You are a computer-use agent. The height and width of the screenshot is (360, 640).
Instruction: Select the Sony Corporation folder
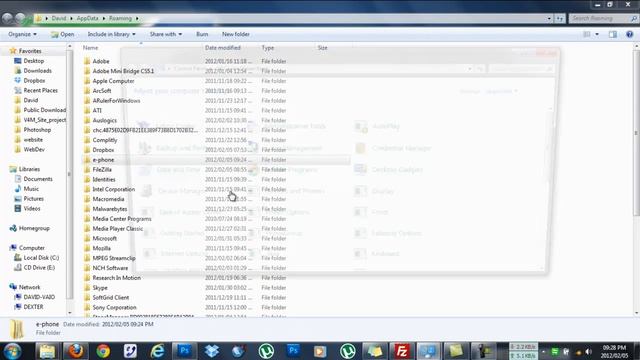[114, 307]
